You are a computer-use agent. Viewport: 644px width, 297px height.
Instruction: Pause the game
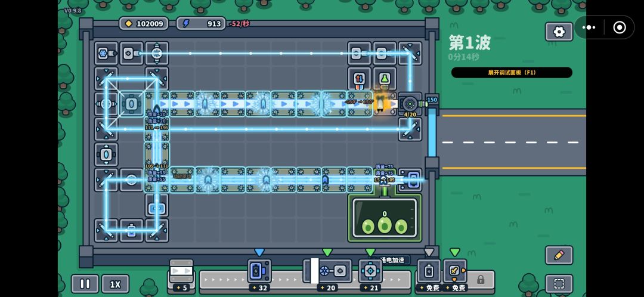[x=85, y=284]
